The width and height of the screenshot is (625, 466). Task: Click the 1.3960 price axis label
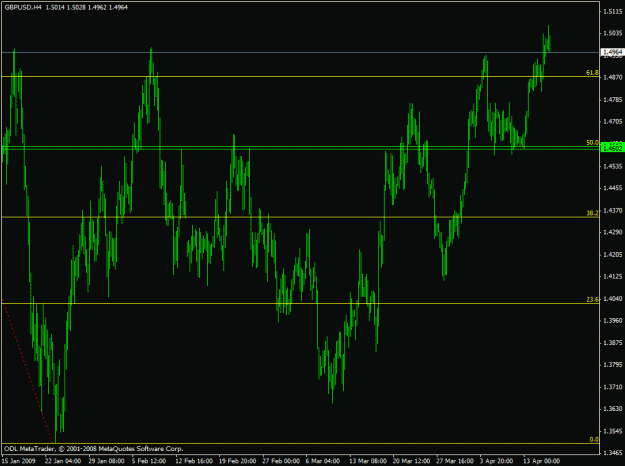(x=613, y=320)
